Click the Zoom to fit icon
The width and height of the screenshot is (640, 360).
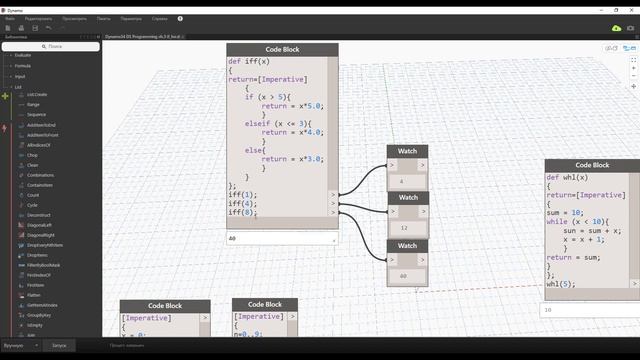click(x=633, y=60)
